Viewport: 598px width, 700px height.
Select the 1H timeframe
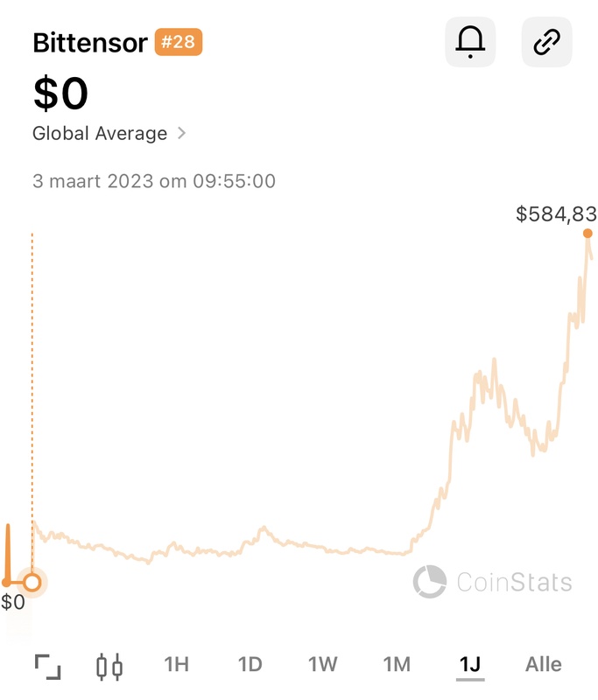point(176,664)
